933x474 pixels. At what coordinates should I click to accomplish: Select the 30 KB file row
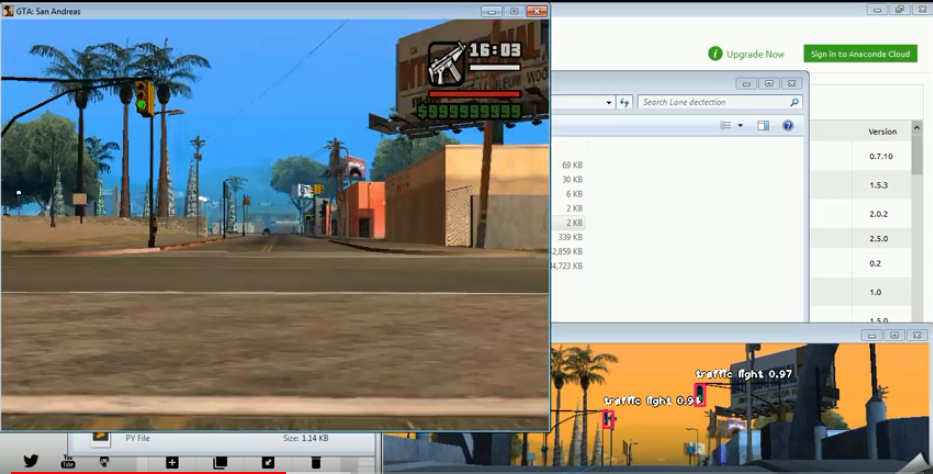[x=572, y=179]
